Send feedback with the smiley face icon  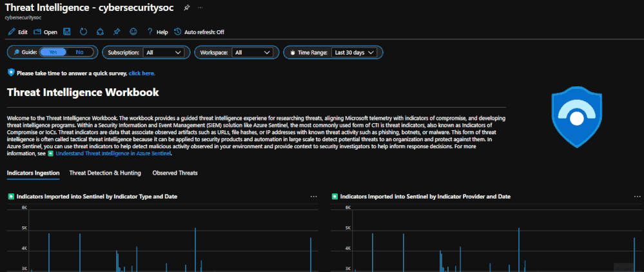point(133,32)
